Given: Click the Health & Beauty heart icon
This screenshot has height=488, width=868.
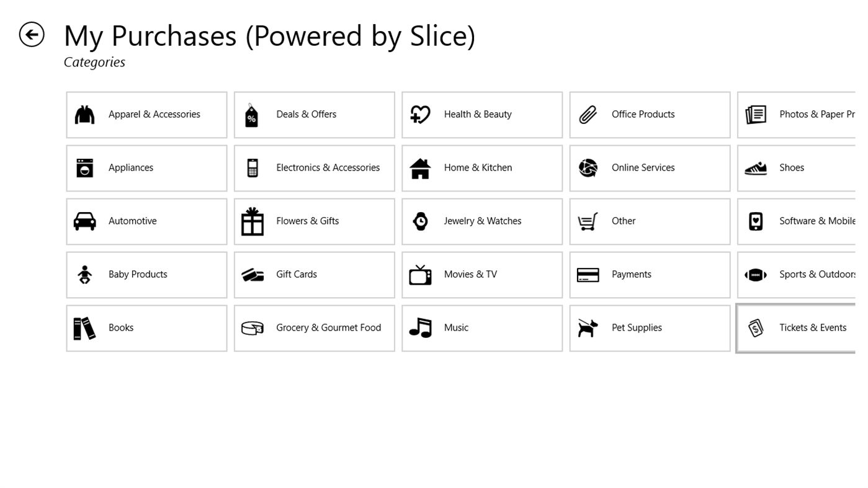Looking at the screenshot, I should [x=420, y=114].
